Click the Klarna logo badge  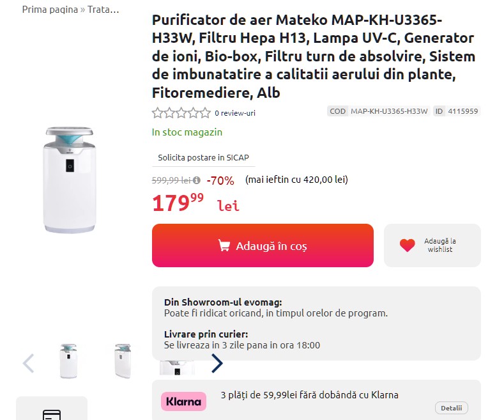183,401
